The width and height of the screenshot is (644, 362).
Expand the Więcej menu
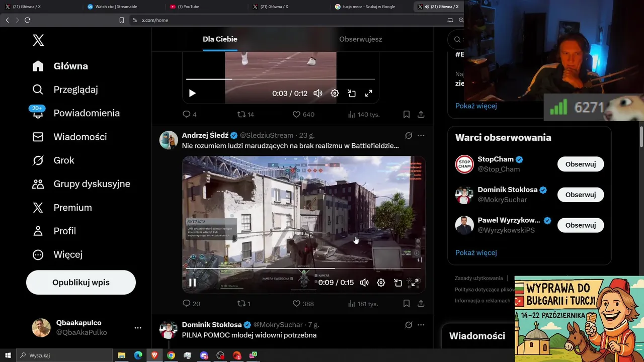coord(57,255)
